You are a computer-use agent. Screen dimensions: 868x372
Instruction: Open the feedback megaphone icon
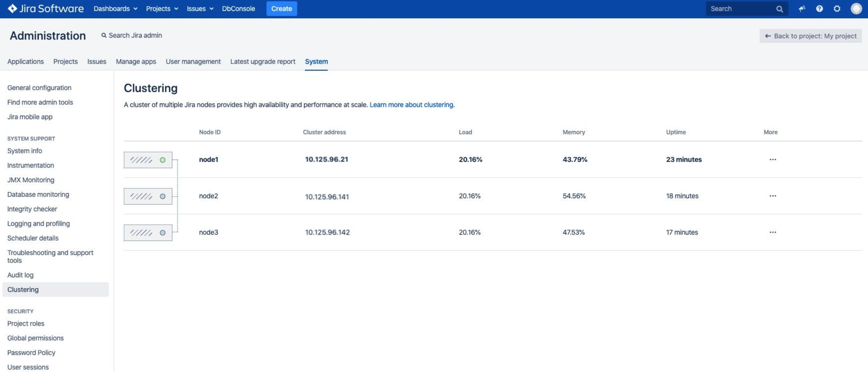pos(802,8)
